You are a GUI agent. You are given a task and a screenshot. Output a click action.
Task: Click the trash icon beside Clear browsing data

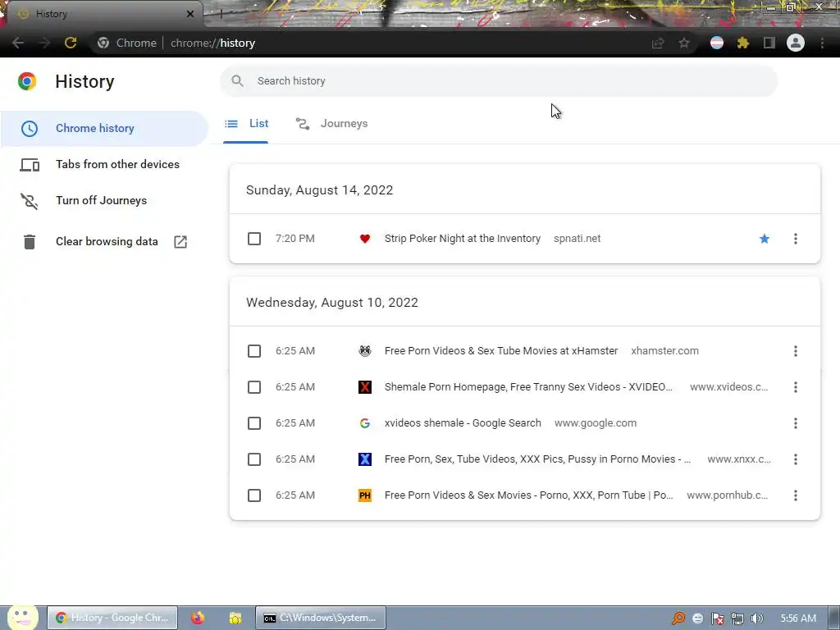30,242
